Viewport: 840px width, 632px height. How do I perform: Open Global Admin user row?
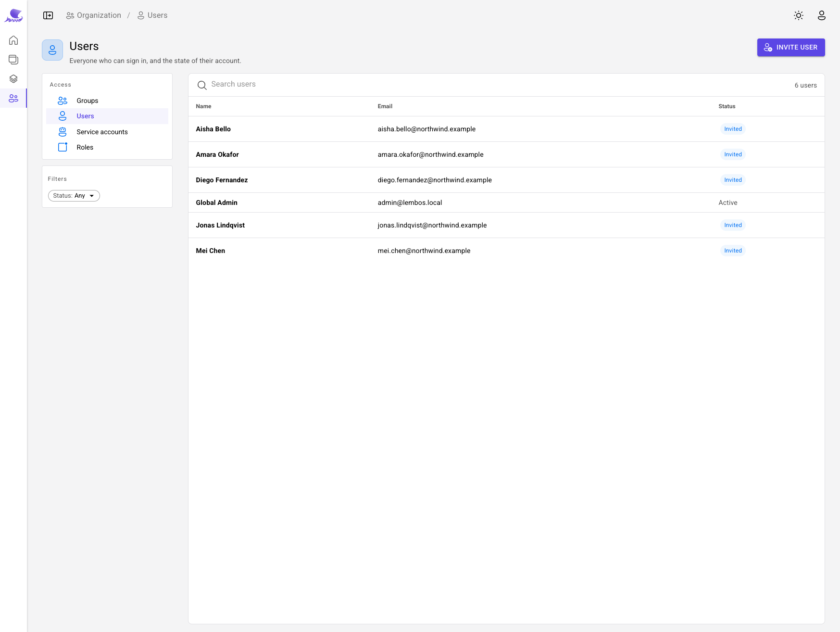506,202
